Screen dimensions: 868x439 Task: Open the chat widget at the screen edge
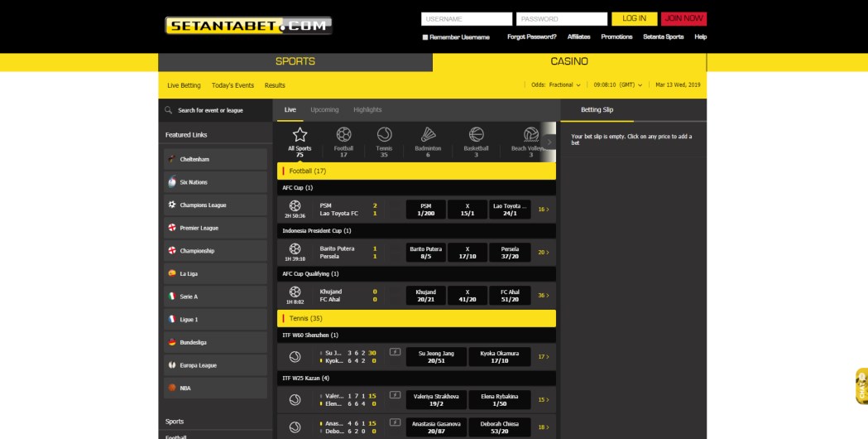pyautogui.click(x=861, y=386)
